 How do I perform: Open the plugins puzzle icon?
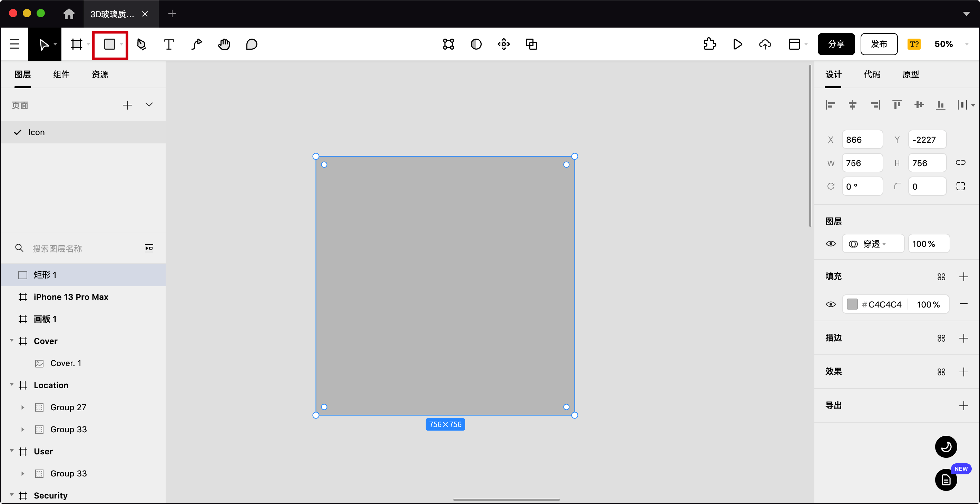tap(709, 44)
